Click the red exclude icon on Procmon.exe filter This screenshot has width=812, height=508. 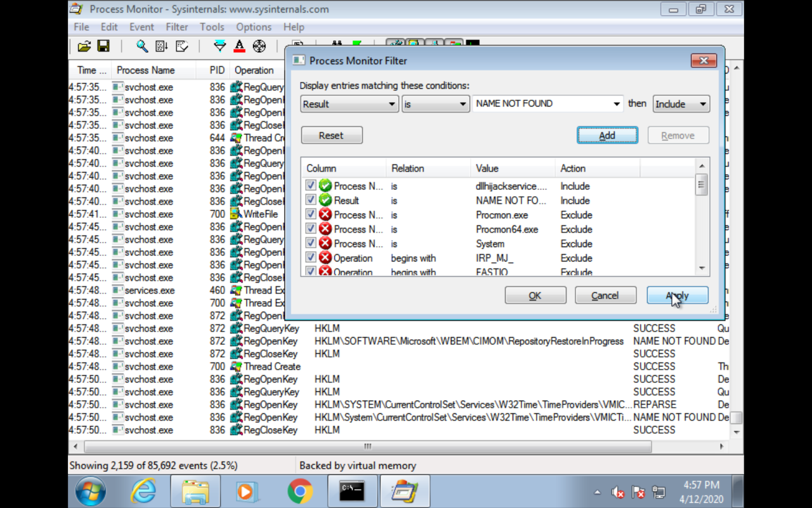tap(325, 215)
